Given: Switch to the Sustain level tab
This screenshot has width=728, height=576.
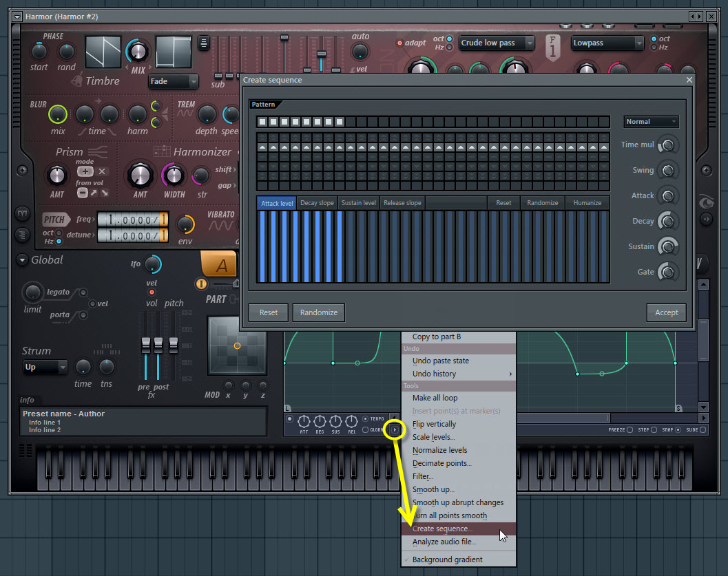Looking at the screenshot, I should (x=358, y=203).
